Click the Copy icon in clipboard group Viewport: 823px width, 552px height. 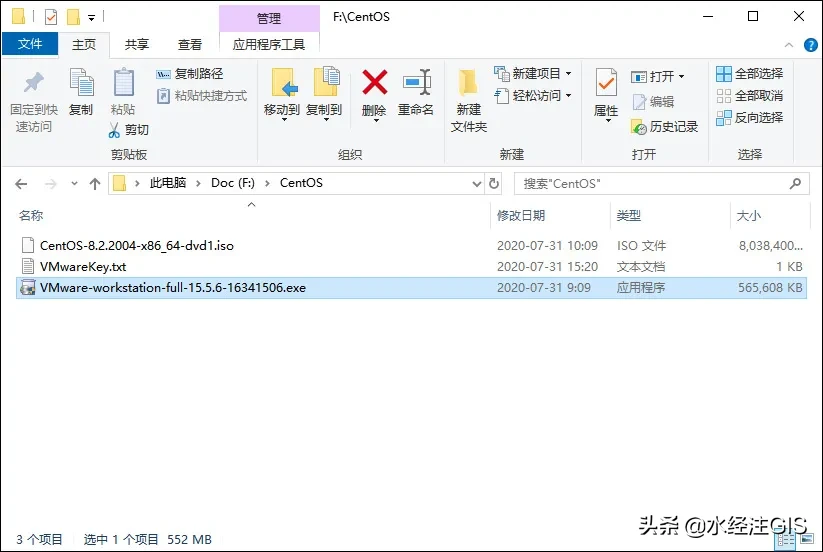[x=81, y=83]
